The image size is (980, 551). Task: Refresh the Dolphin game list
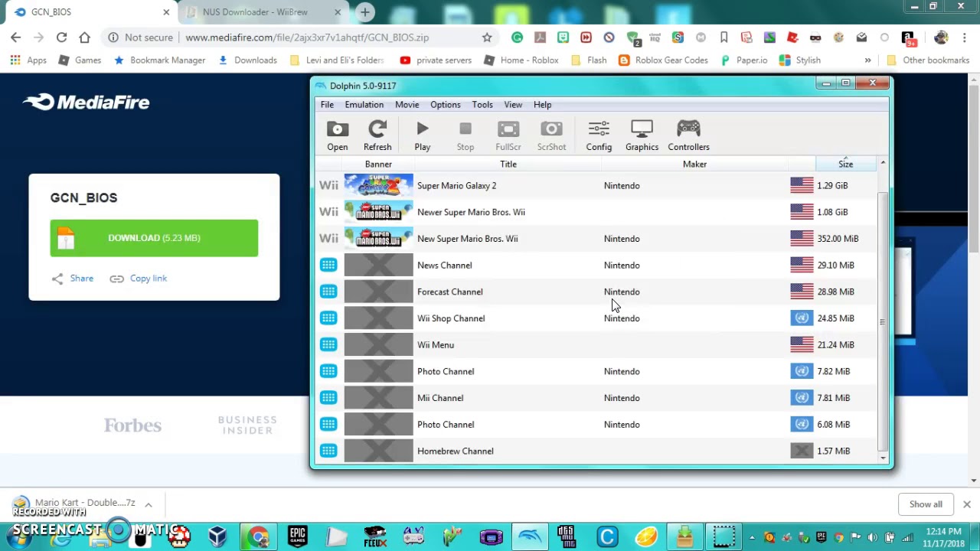(377, 135)
